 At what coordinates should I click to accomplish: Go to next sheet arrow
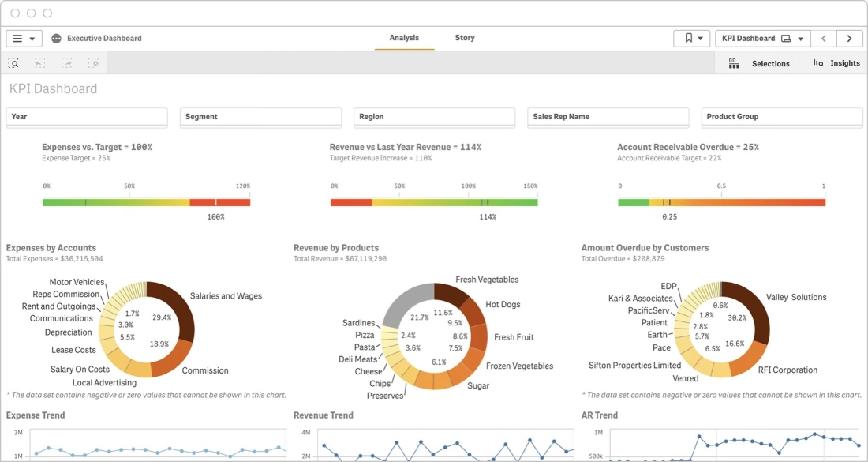pos(849,38)
